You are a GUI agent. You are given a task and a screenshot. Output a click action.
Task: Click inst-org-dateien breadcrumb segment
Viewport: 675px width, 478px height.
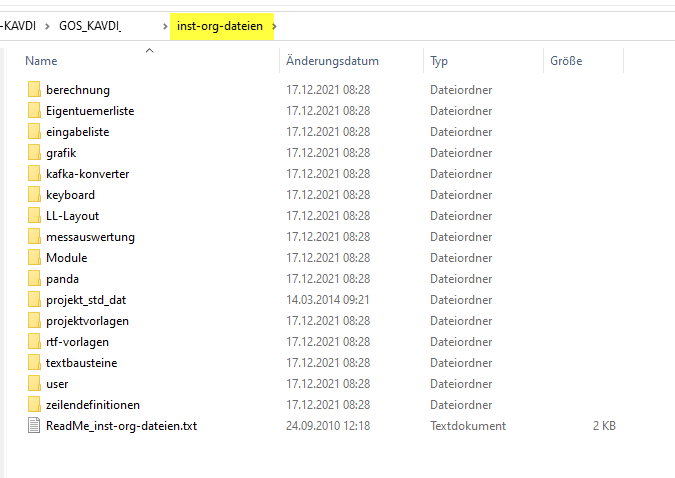tap(219, 26)
